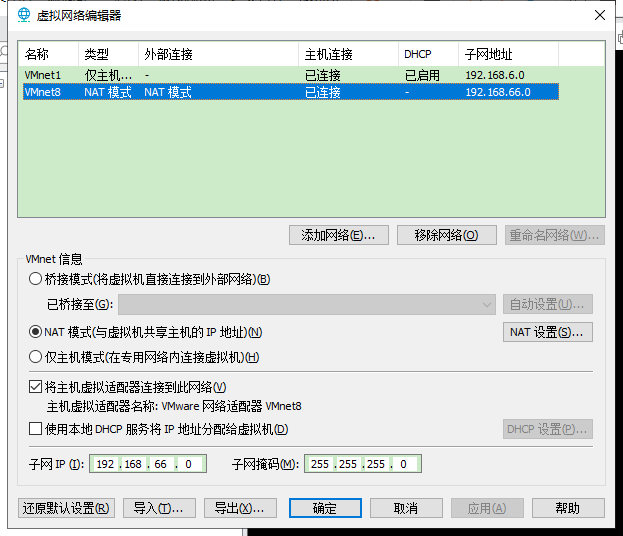
Task: Click the 名称 column header
Action: [x=48, y=54]
